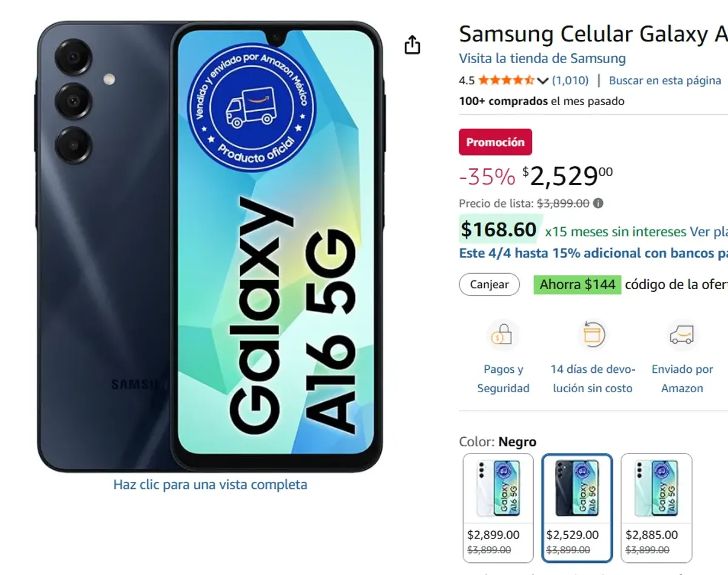The image size is (728, 575).
Task: Click the Canjear button
Action: [x=489, y=284]
